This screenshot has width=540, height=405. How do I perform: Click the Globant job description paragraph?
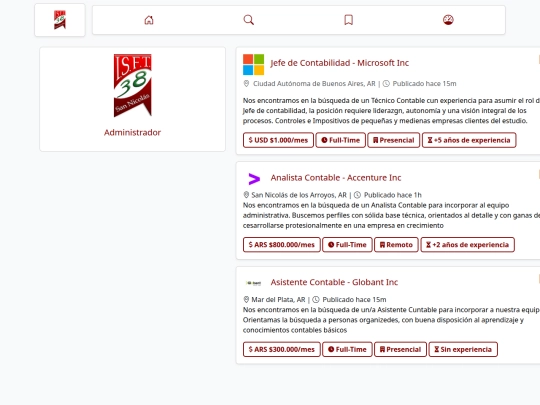click(391, 320)
